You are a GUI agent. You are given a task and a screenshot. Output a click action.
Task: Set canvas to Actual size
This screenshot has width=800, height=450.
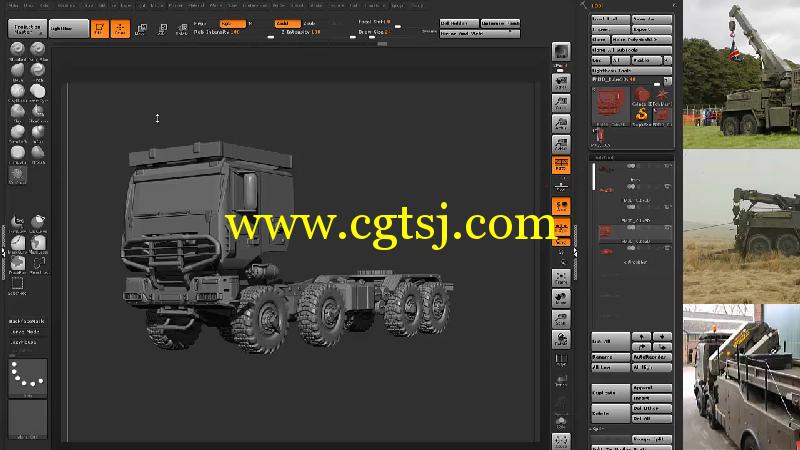[x=561, y=123]
